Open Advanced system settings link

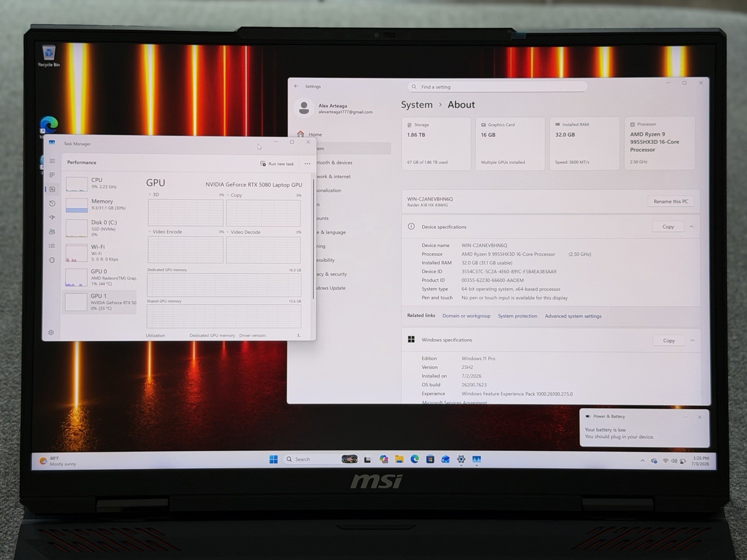tap(573, 316)
